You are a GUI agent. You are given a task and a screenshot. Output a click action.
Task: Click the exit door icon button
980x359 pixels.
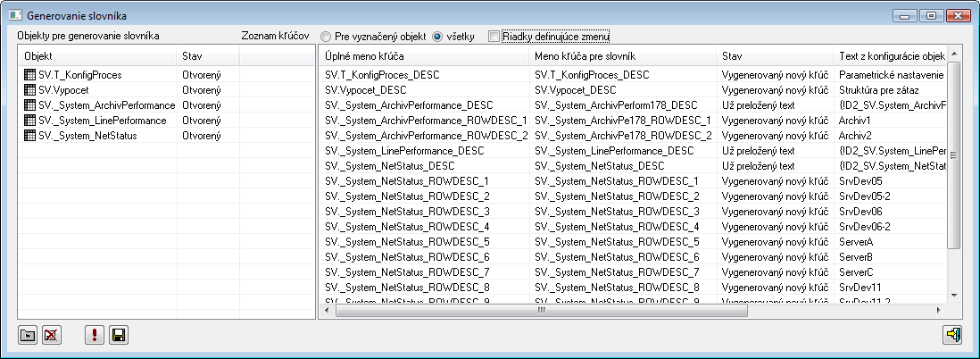click(x=952, y=335)
